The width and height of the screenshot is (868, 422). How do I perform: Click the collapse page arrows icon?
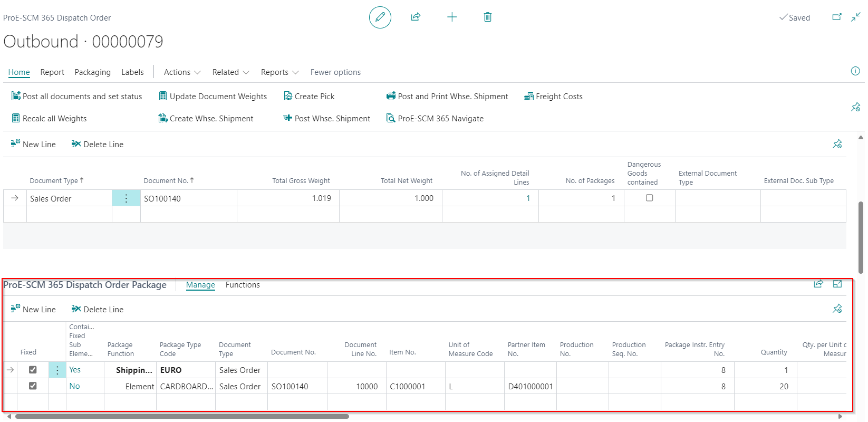tap(855, 17)
